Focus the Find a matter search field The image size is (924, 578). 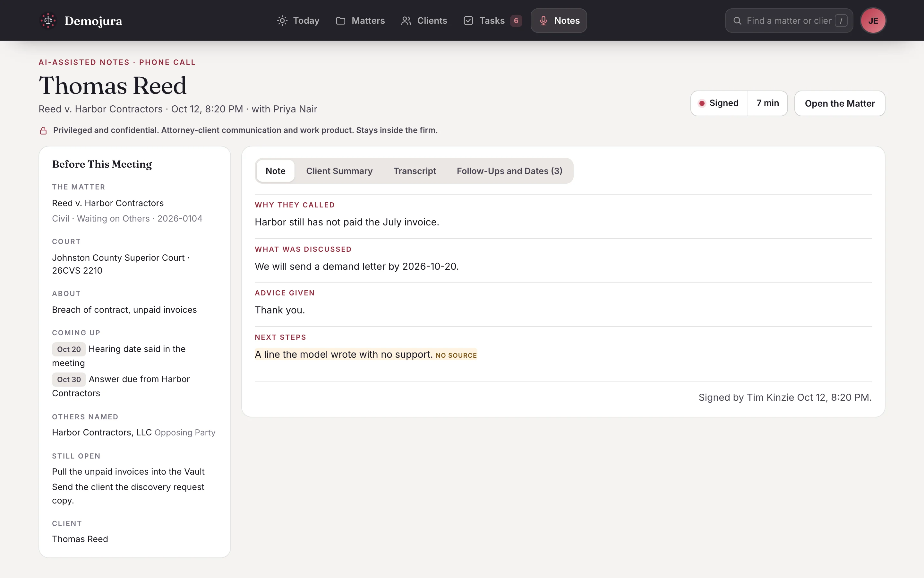(789, 21)
